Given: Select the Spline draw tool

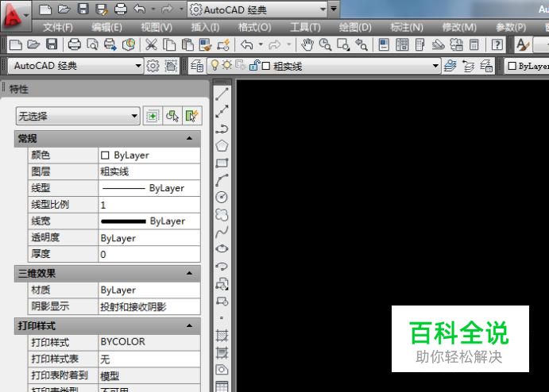Looking at the screenshot, I should [x=222, y=232].
